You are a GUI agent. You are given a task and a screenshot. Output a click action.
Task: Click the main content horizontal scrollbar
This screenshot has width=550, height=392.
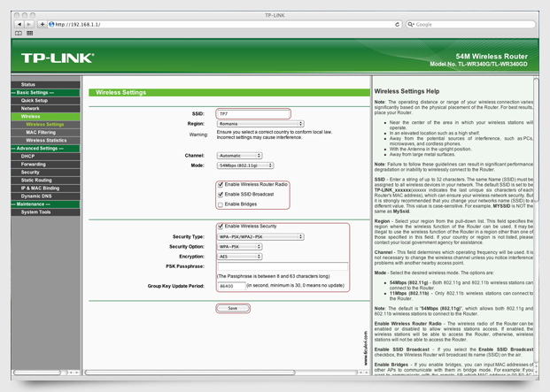(x=190, y=373)
